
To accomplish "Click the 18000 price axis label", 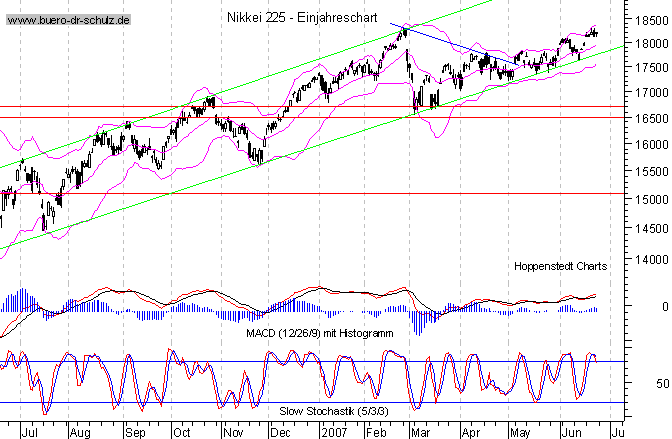I will coord(651,44).
